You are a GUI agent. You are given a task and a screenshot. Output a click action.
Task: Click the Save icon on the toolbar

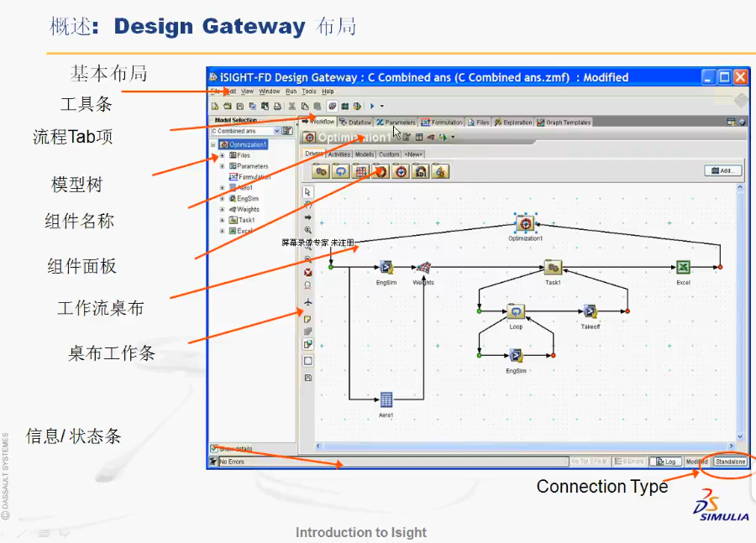tap(239, 105)
